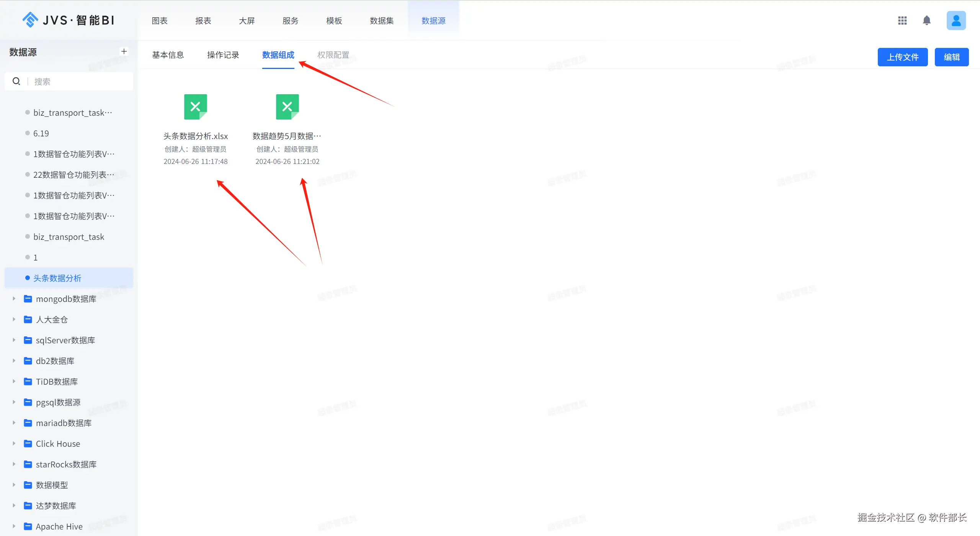Select the biz_transport_task data source item
This screenshot has width=980, height=536.
pos(69,237)
